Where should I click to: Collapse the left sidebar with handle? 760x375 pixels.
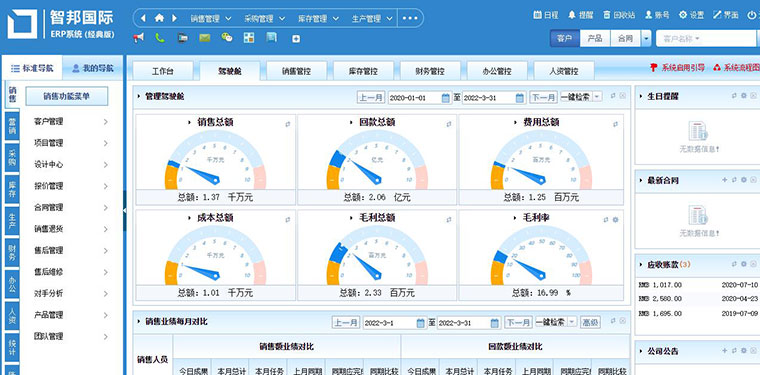pyautogui.click(x=125, y=210)
